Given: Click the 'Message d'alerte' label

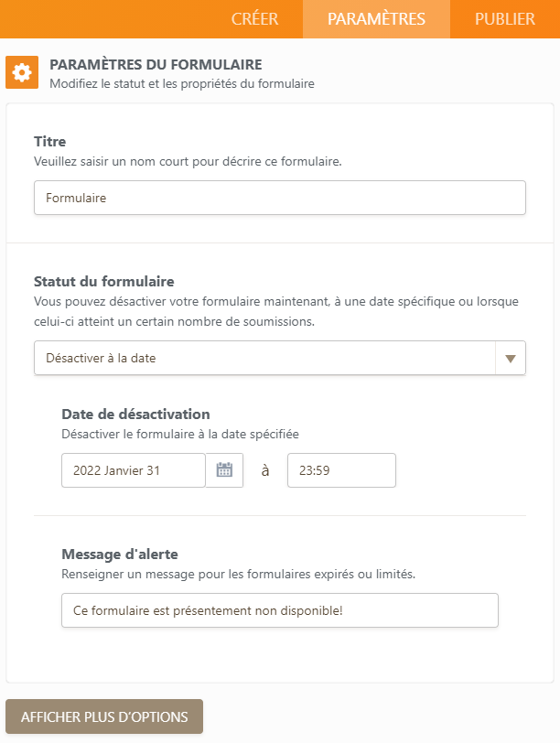Looking at the screenshot, I should (120, 554).
